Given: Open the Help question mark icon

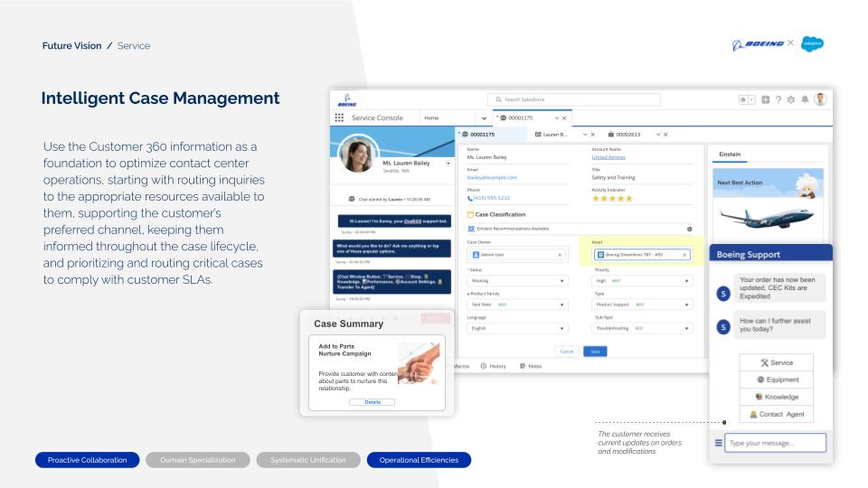Looking at the screenshot, I should pos(778,99).
